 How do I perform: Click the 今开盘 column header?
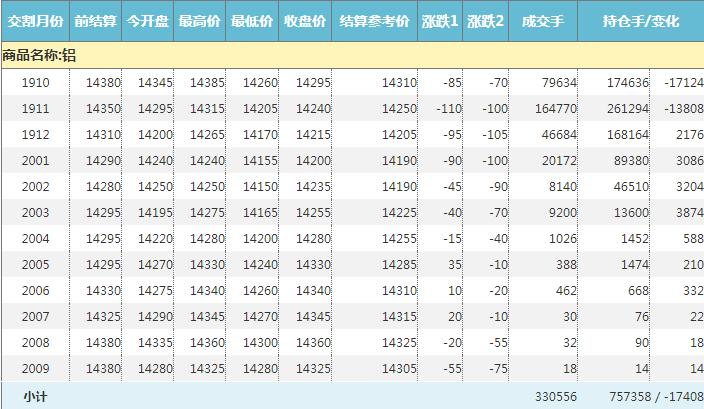[x=147, y=21]
